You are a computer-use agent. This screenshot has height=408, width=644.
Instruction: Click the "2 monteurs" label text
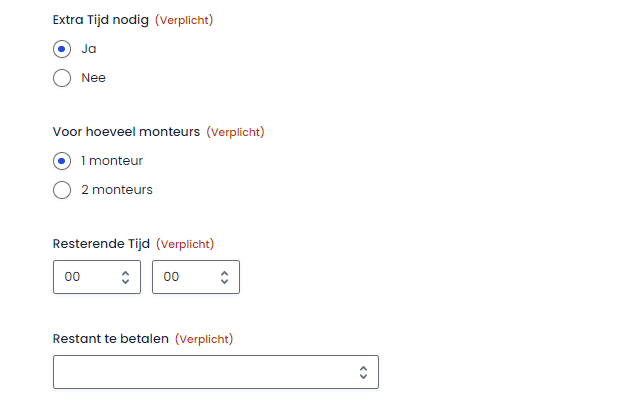[x=117, y=190]
